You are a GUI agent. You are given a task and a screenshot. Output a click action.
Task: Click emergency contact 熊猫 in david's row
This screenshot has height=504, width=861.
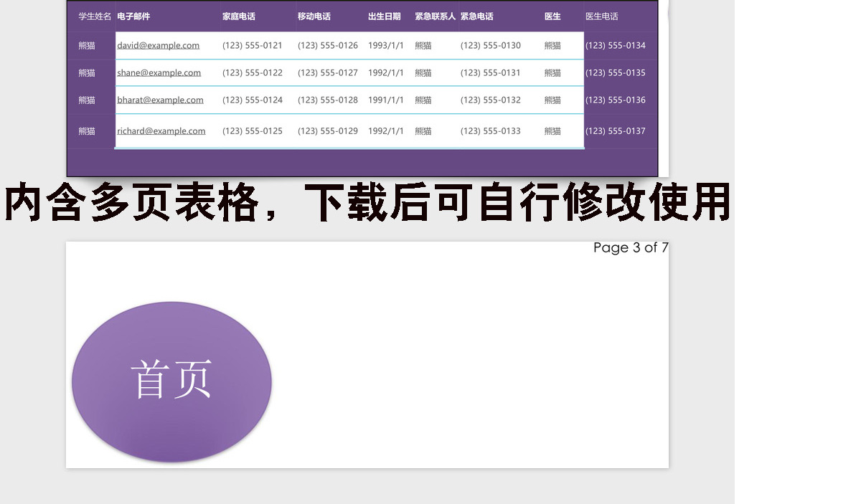tap(423, 45)
